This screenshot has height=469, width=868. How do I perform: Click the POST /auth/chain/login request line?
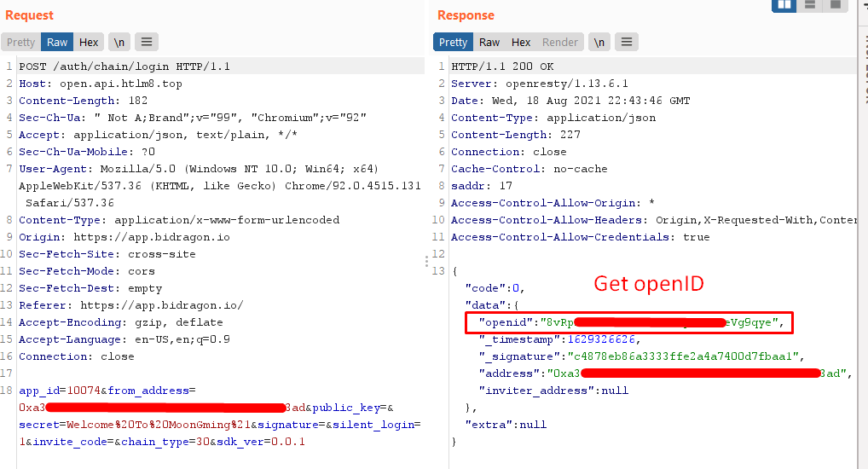tap(124, 67)
